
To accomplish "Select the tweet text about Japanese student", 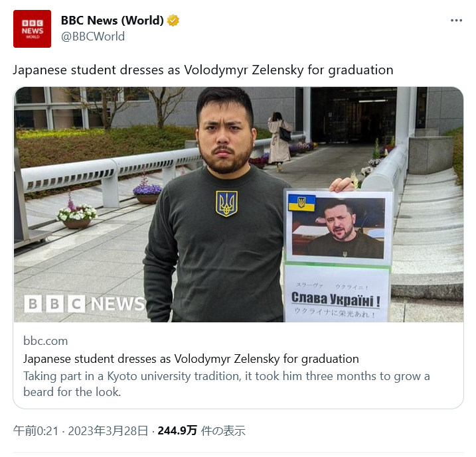I will point(203,70).
